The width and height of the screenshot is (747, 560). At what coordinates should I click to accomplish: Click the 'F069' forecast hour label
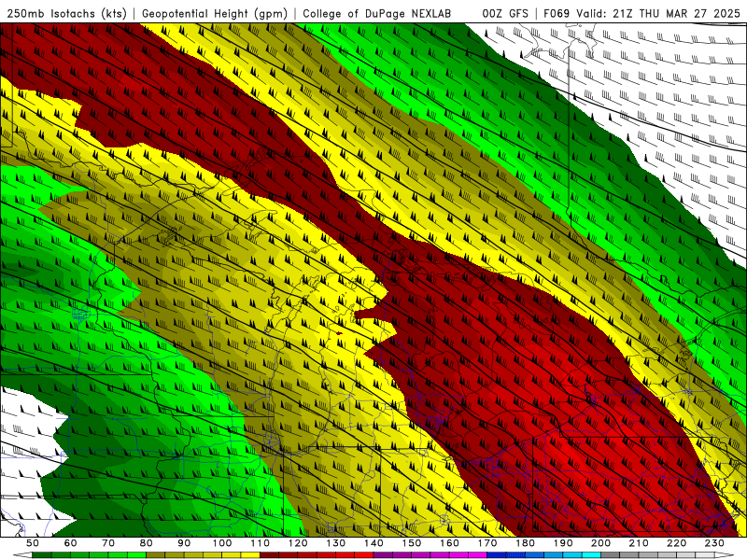point(557,14)
